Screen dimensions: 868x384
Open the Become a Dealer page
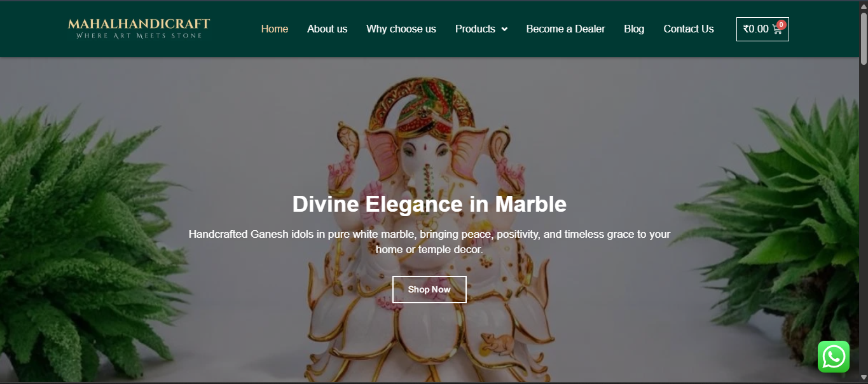click(x=565, y=29)
